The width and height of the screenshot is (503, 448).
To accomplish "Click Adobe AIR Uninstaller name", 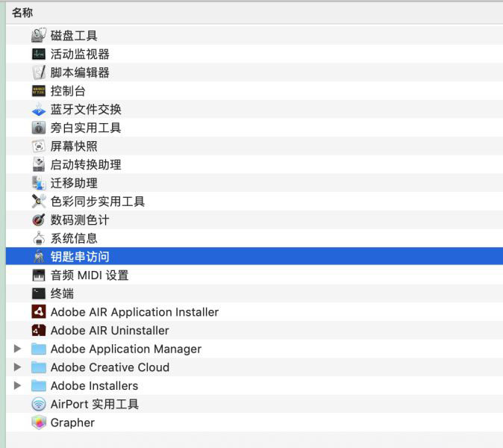I will click(110, 330).
